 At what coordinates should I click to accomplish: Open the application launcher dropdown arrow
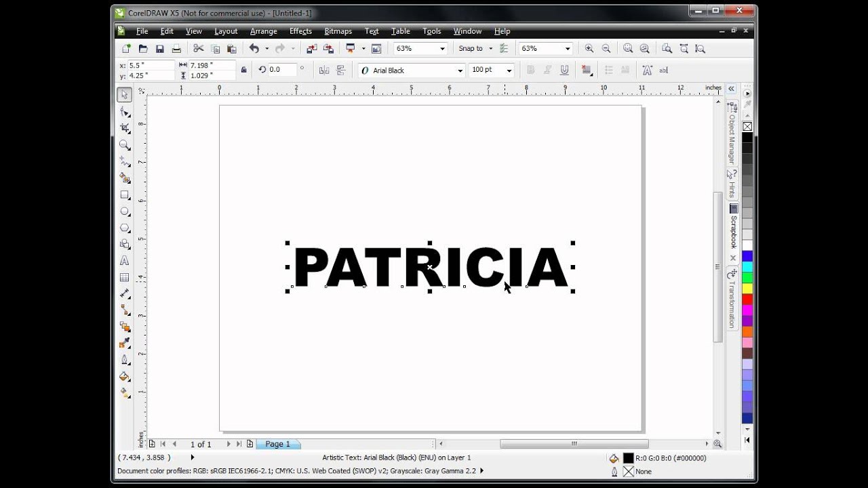click(363, 49)
